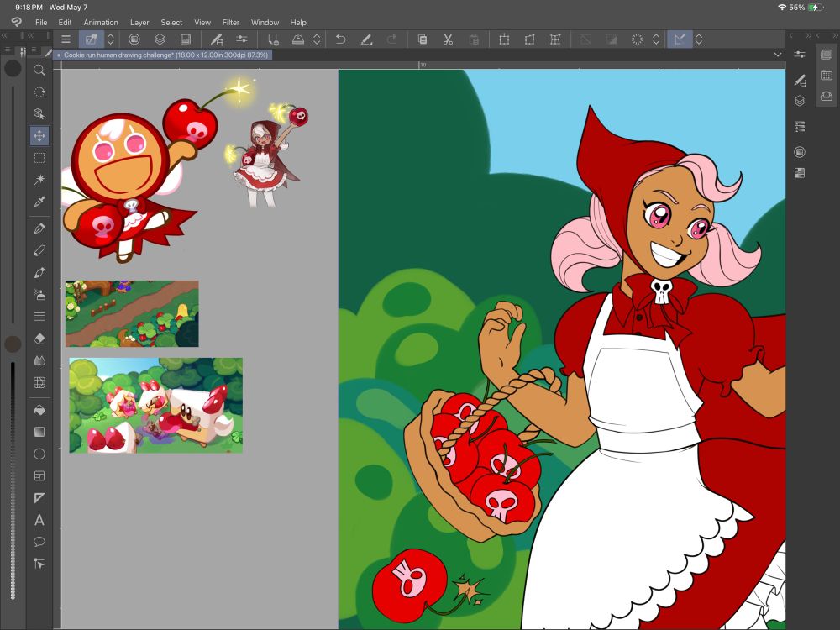The height and width of the screenshot is (630, 840).
Task: Click the Copy icon in command bar
Action: (x=423, y=39)
